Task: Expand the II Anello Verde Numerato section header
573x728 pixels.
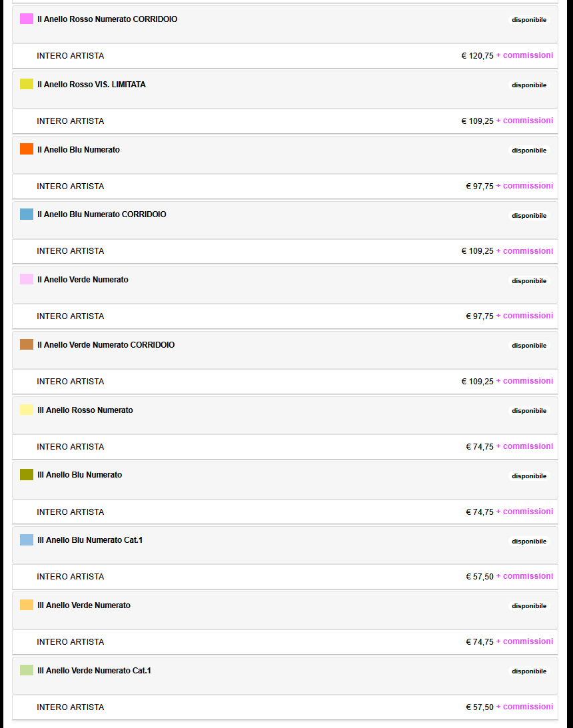Action: (x=285, y=285)
